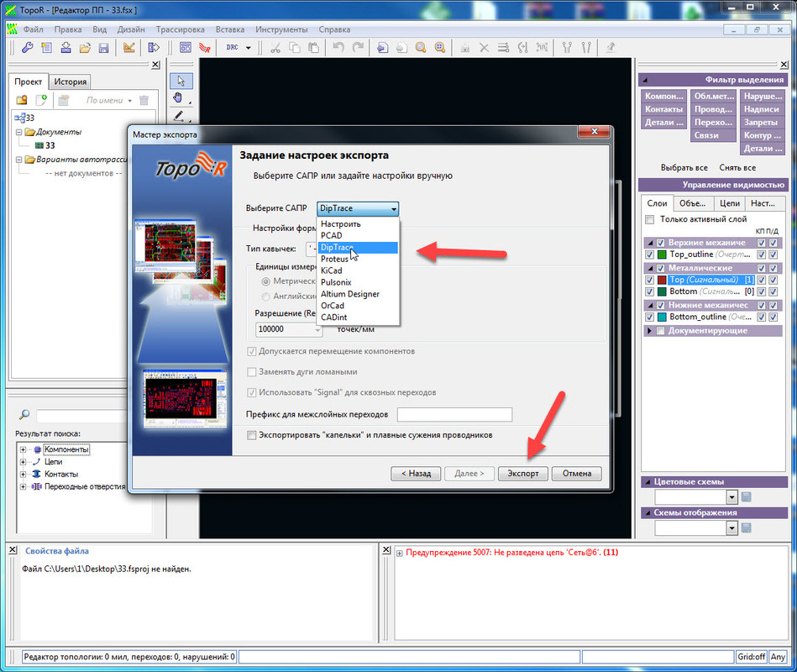Click the new project folder icon
Image resolution: width=797 pixels, height=672 pixels.
click(22, 100)
